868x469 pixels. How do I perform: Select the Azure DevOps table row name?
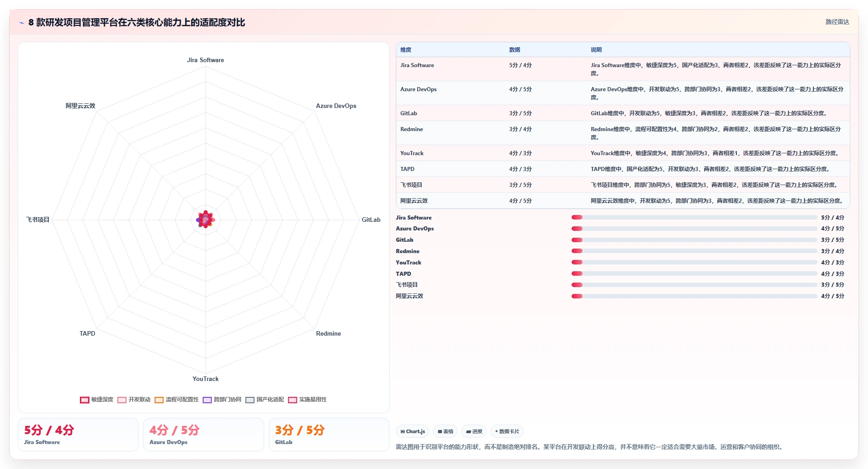(419, 89)
